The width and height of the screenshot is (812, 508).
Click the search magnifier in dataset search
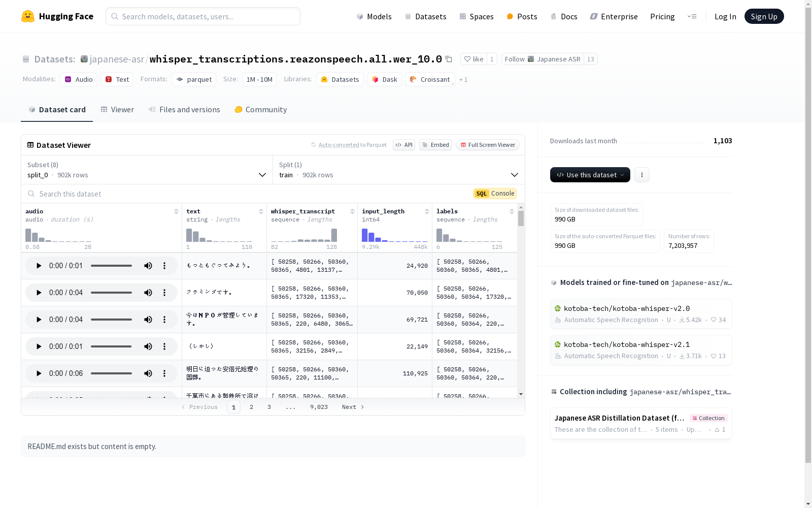coord(31,194)
